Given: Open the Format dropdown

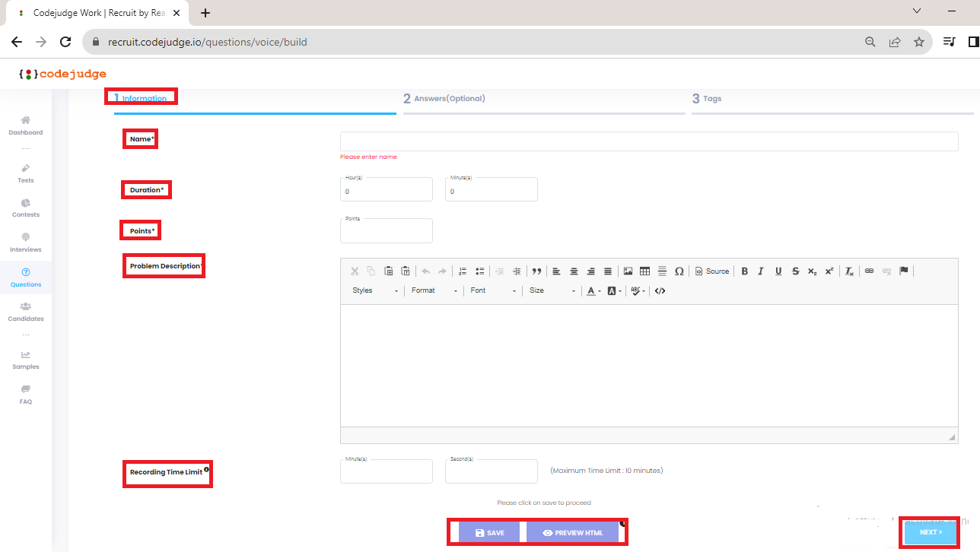Looking at the screenshot, I should point(434,290).
